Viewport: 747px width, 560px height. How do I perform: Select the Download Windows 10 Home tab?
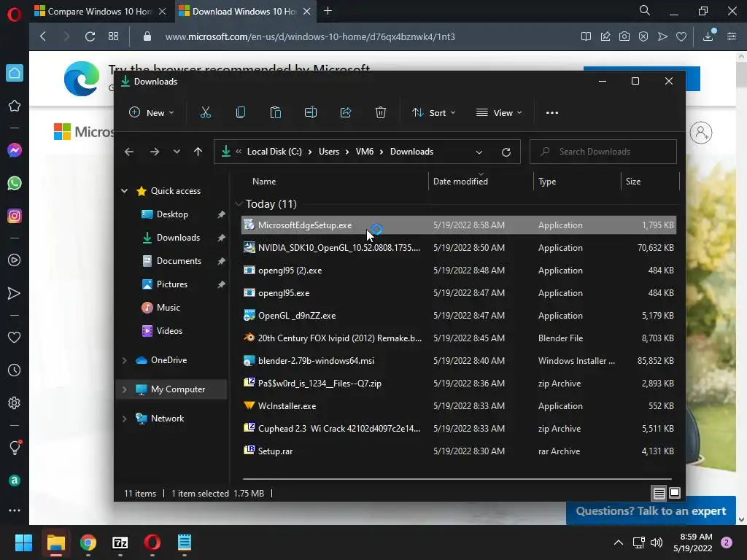point(244,12)
